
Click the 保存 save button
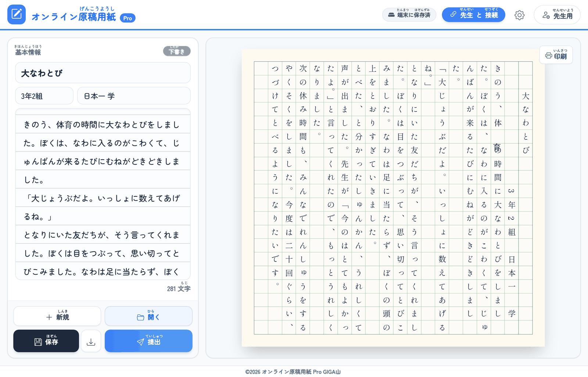[x=46, y=341]
